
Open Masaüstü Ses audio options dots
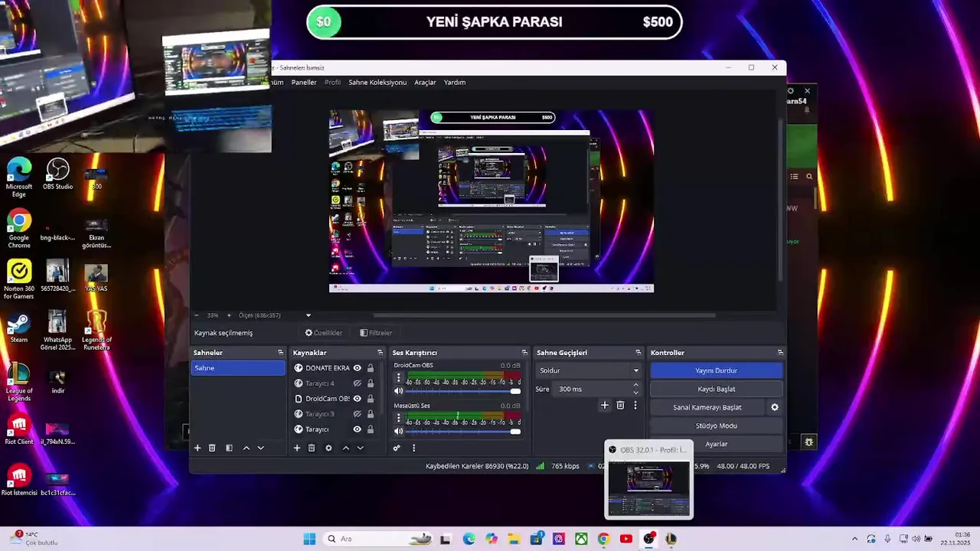pos(398,419)
